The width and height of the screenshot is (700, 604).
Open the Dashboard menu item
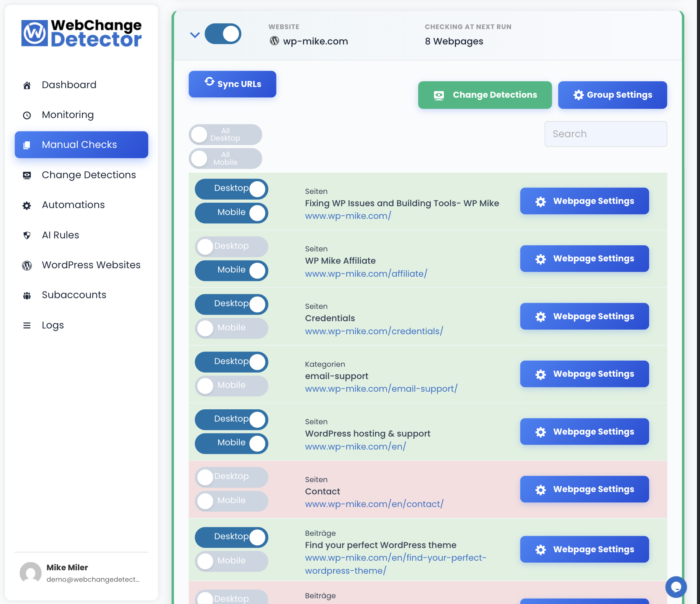[x=81, y=85]
